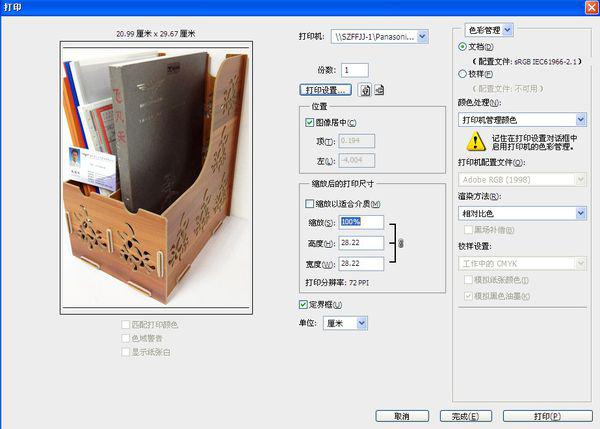Screen dimensions: 600x429
Task: Toggle the 定界框 checkbox
Action: point(303,305)
